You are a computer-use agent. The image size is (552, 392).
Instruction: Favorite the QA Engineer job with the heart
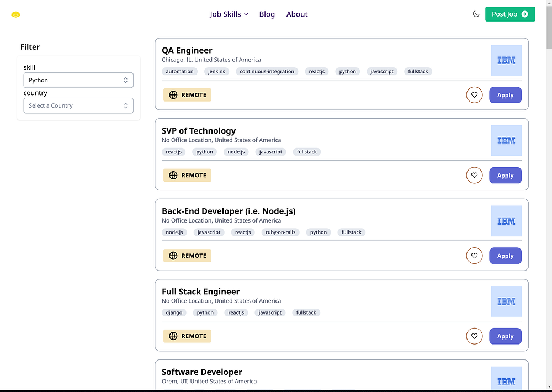(474, 95)
